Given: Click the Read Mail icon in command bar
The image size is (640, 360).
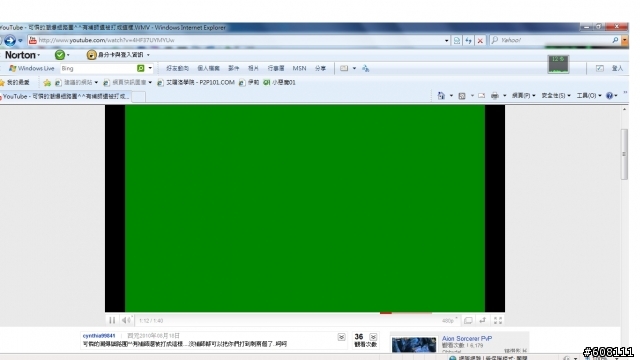Looking at the screenshot, I should click(x=482, y=96).
